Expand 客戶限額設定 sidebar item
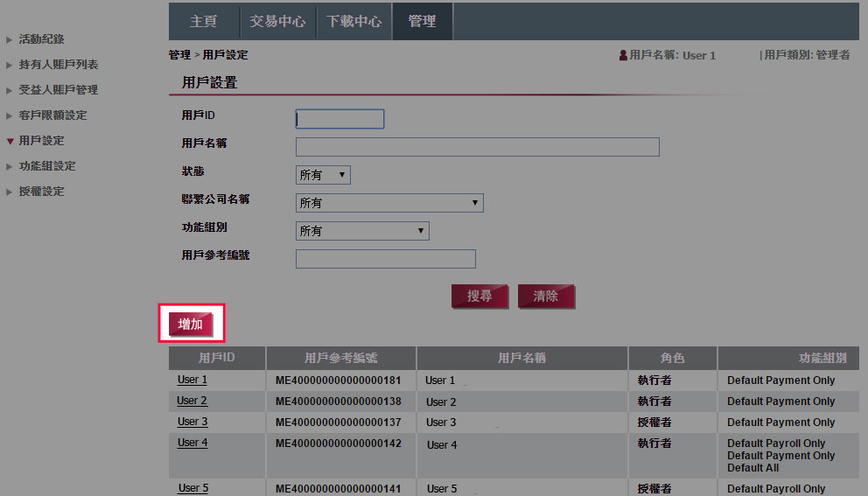The image size is (868, 496). tap(52, 115)
